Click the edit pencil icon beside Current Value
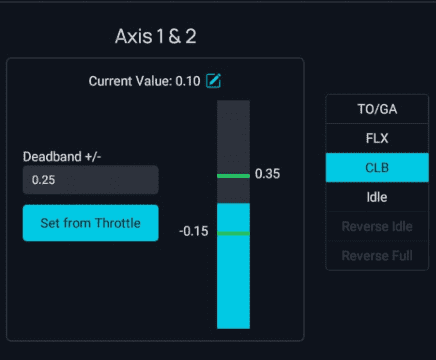This screenshot has height=360, width=436. pos(213,81)
